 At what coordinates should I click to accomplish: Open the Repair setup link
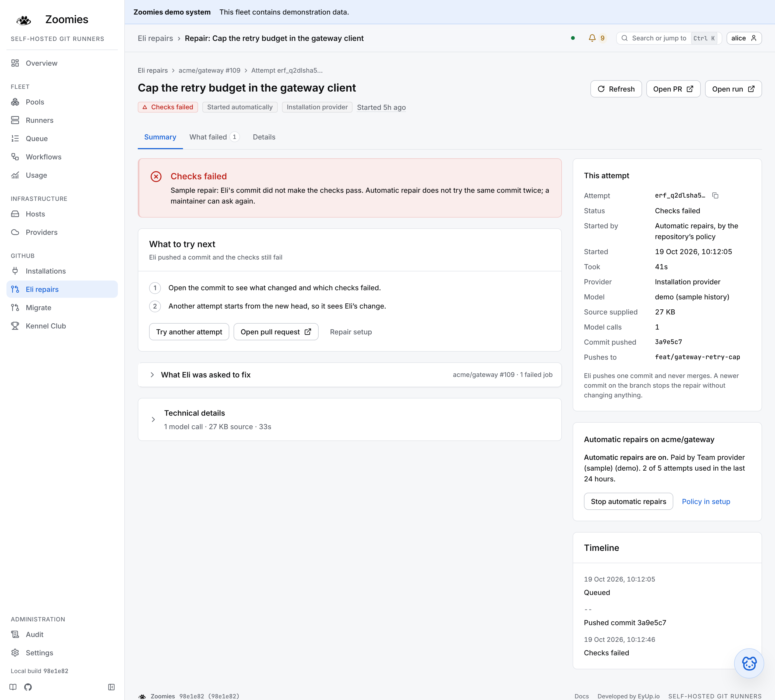pyautogui.click(x=351, y=332)
